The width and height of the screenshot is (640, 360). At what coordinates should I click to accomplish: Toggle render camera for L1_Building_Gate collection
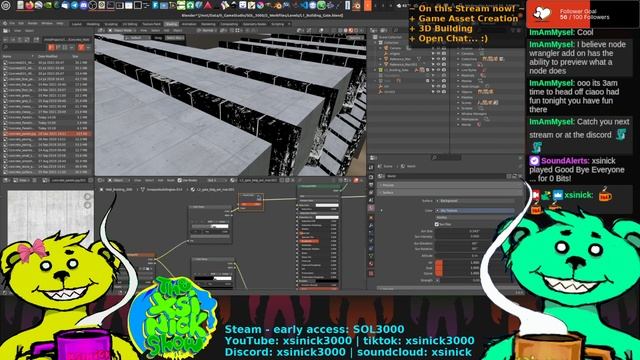[443, 70]
